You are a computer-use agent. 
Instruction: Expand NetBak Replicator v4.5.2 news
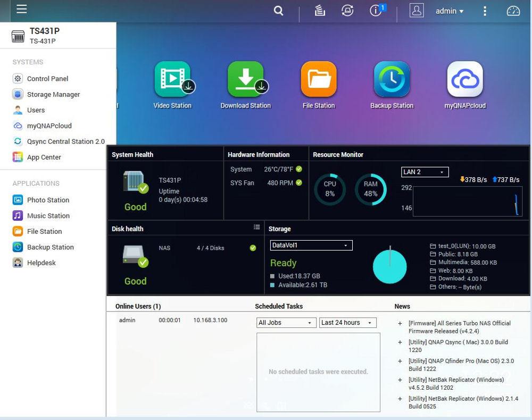click(400, 380)
